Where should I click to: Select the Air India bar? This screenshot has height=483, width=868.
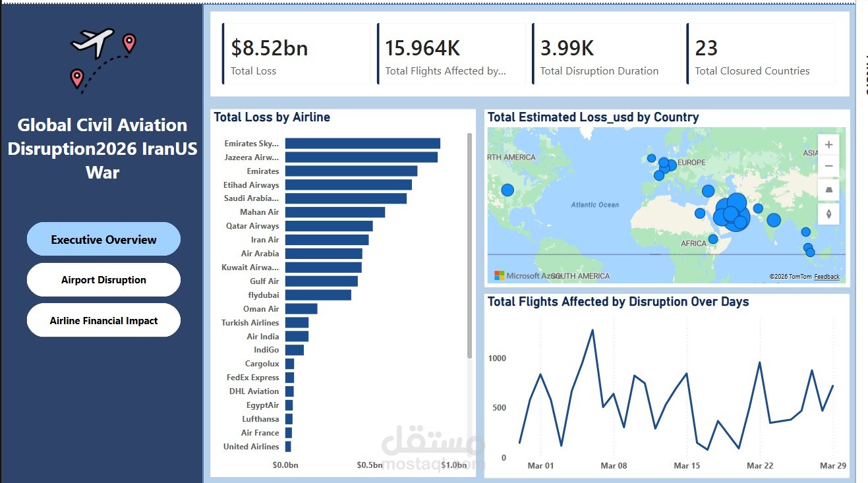click(x=297, y=337)
